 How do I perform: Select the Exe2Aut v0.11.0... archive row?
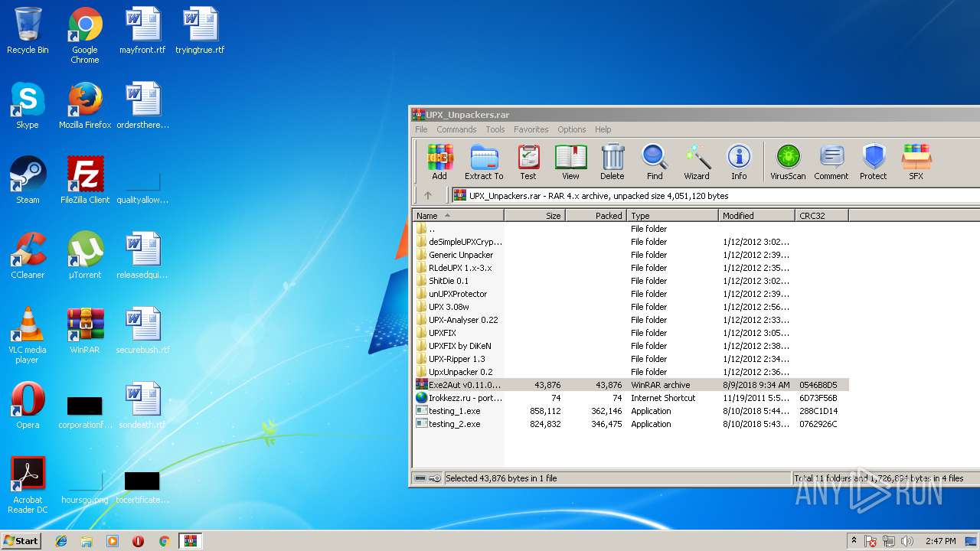click(x=630, y=385)
